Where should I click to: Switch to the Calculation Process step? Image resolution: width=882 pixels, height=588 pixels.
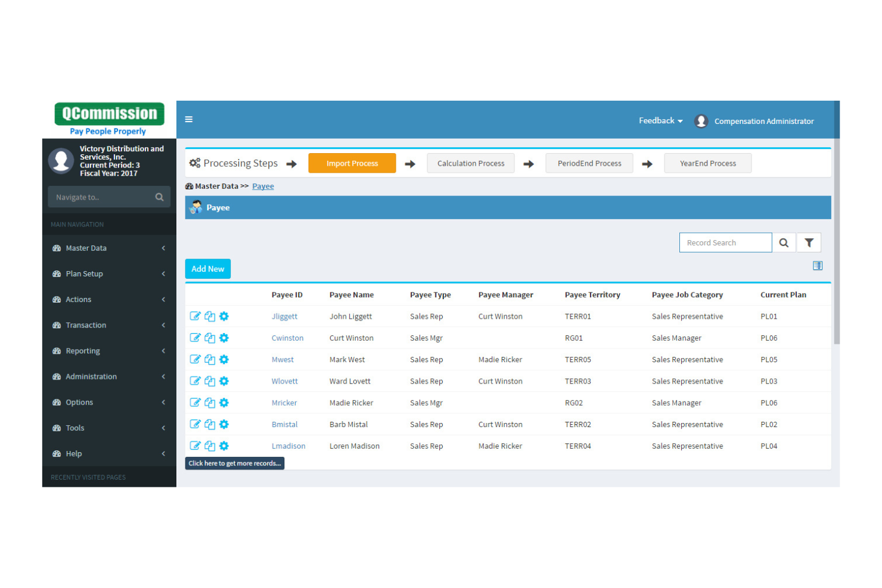[470, 163]
